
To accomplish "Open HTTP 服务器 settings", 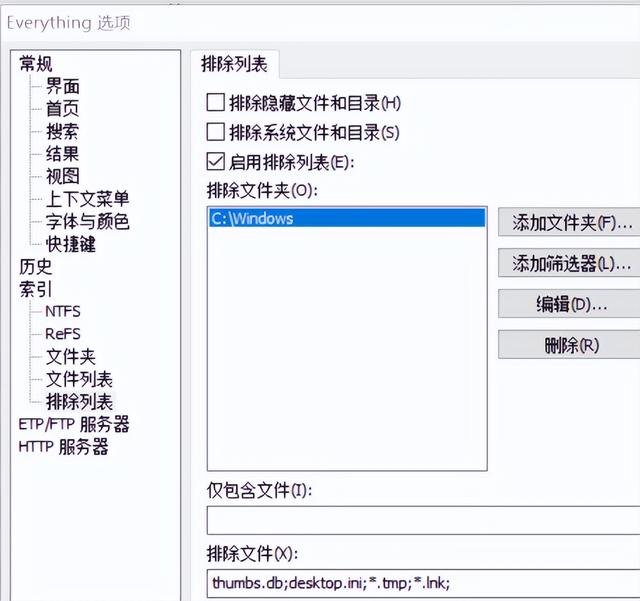I will pos(63,447).
